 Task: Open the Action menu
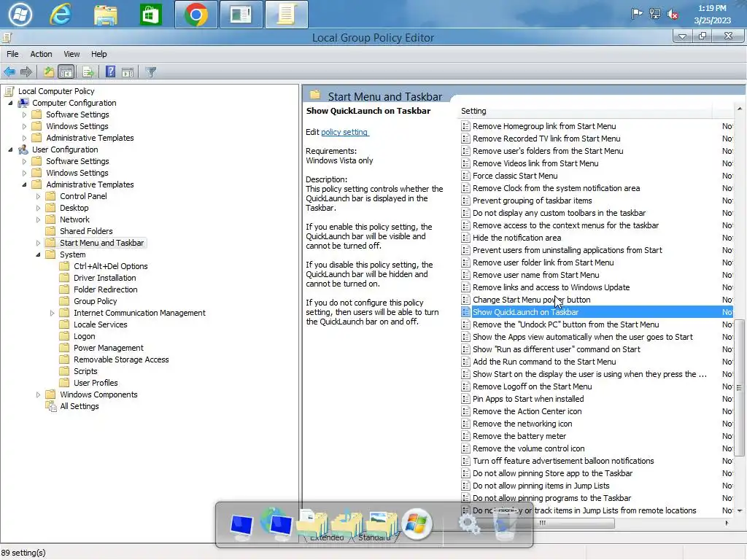pos(41,54)
